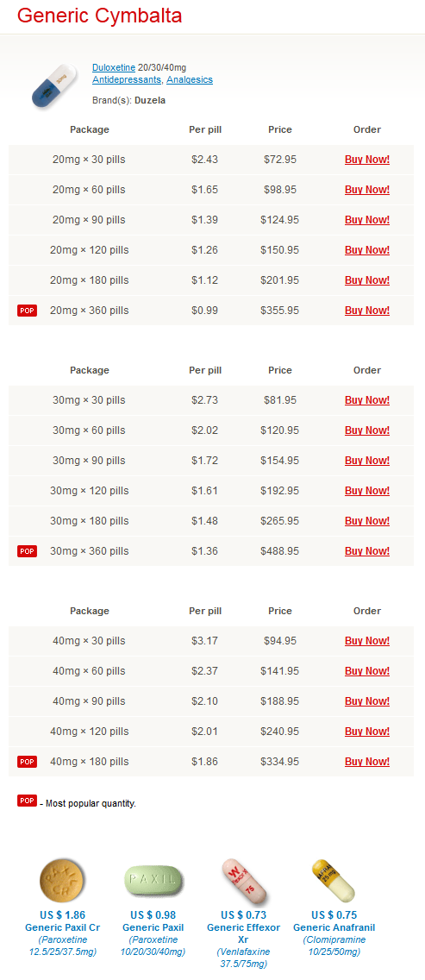The width and height of the screenshot is (425, 980).
Task: Open the Analgesics category link
Action: [x=190, y=80]
